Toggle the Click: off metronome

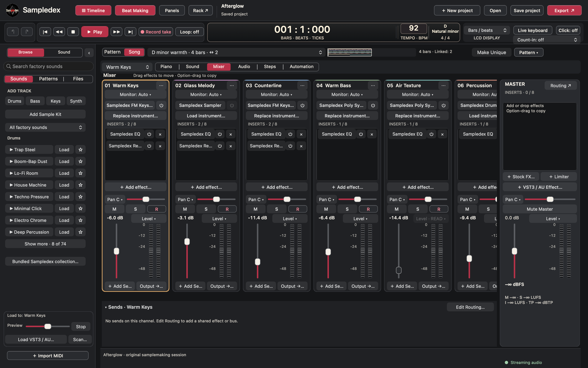point(568,30)
